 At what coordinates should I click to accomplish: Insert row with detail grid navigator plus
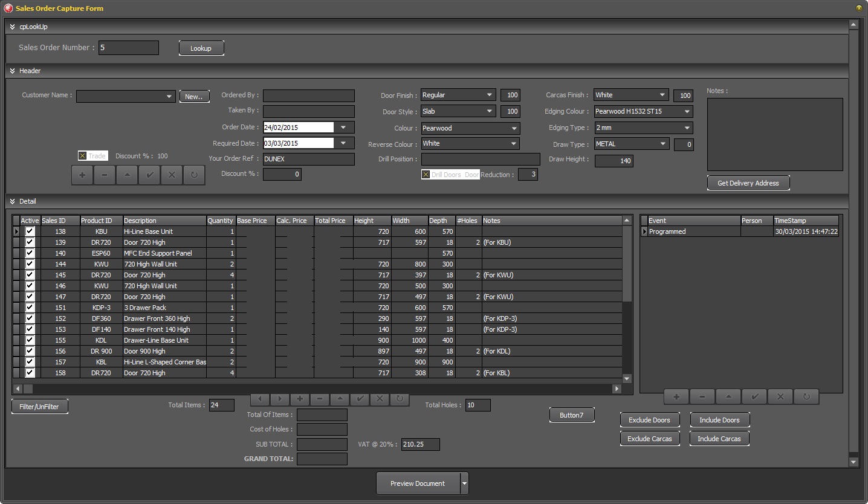click(x=300, y=399)
